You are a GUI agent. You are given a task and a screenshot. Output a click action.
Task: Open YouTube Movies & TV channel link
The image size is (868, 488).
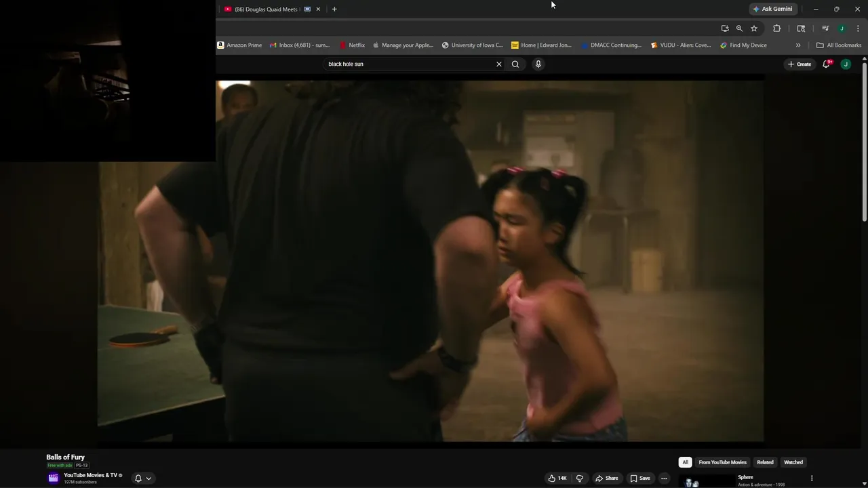(90, 475)
